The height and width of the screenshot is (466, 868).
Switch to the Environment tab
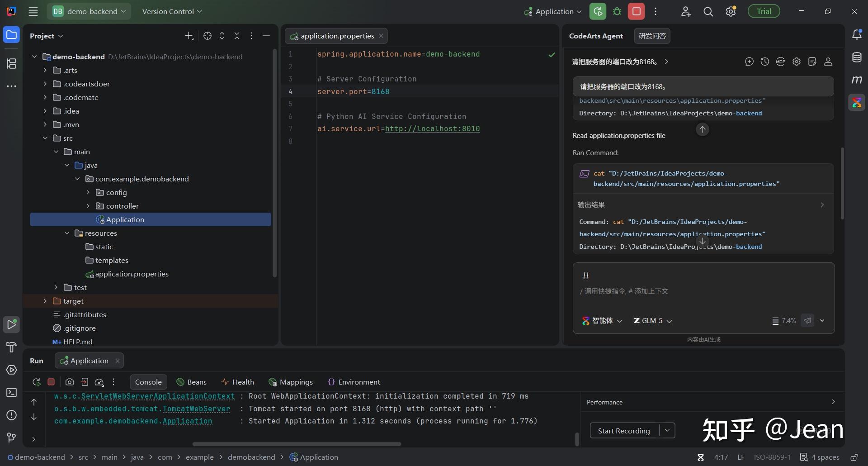[354, 382]
